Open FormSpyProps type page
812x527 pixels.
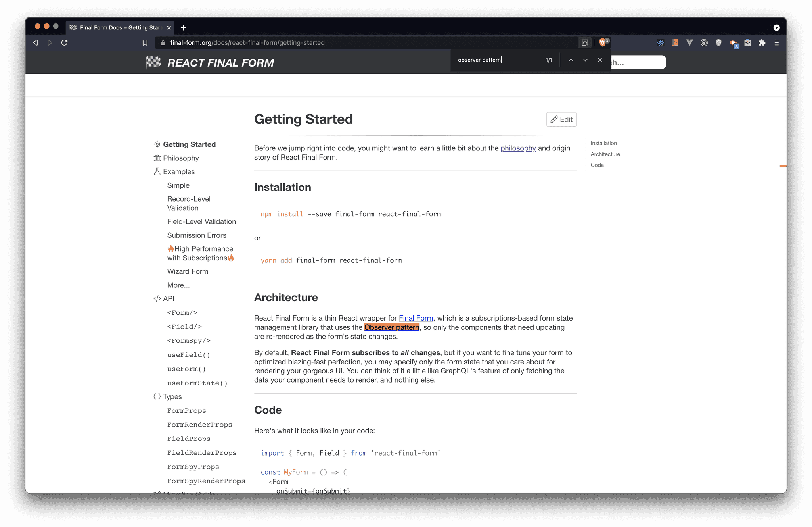(x=193, y=467)
